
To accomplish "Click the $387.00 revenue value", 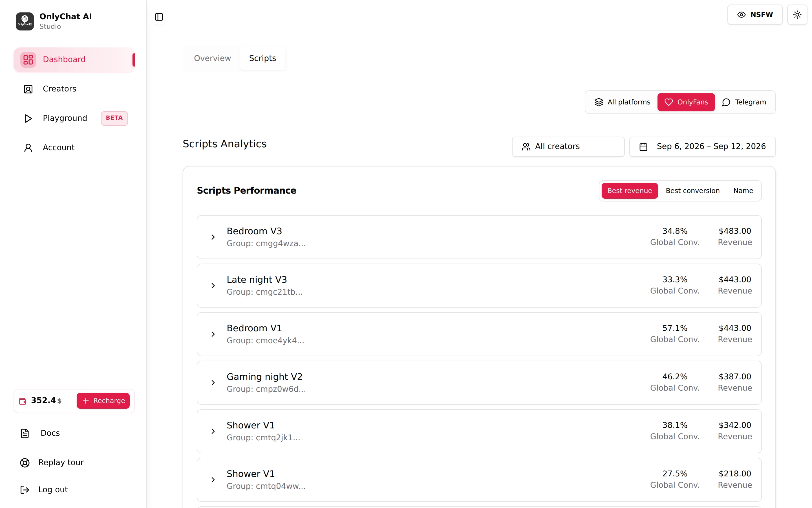I will [734, 377].
